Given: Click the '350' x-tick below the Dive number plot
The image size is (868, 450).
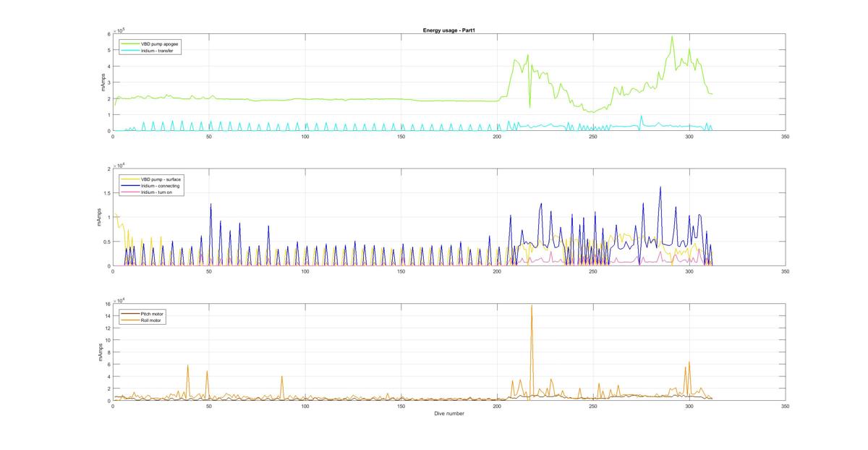Looking at the screenshot, I should [x=786, y=407].
